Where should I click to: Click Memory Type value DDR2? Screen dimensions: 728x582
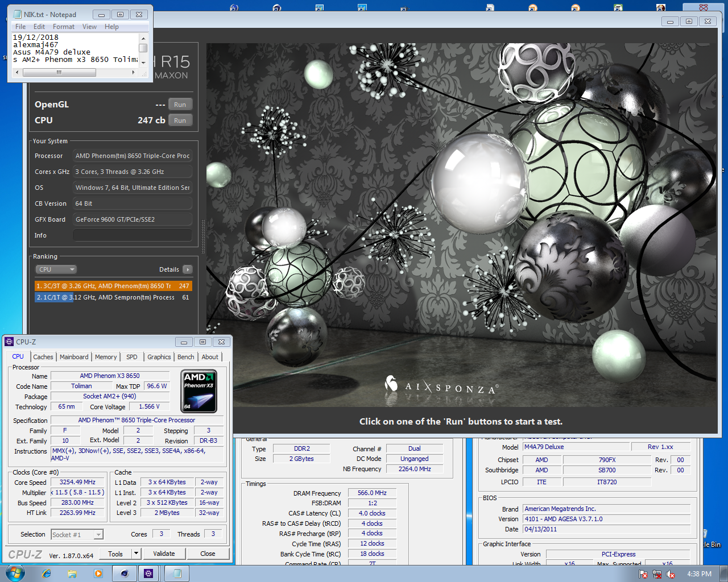[302, 448]
